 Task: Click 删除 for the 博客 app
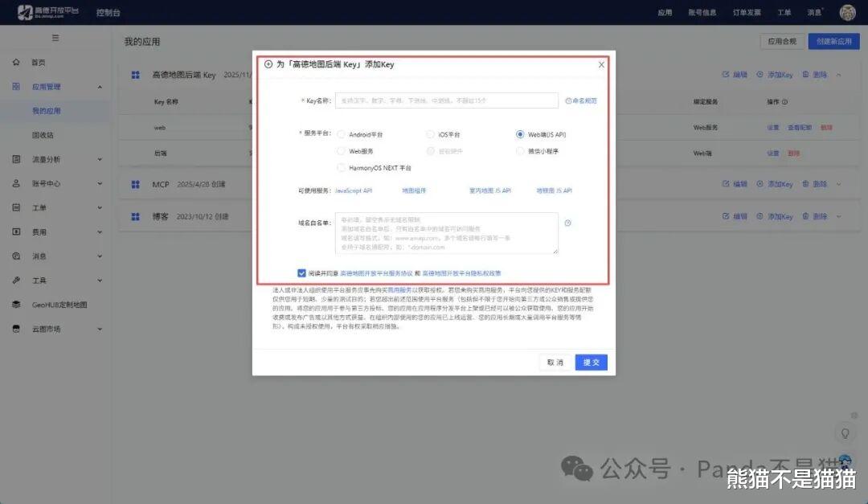[x=815, y=216]
